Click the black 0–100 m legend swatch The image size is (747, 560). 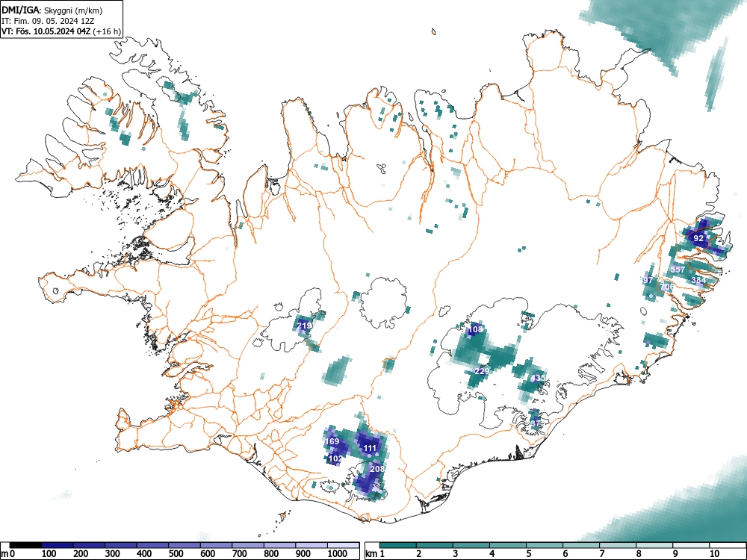(25, 545)
